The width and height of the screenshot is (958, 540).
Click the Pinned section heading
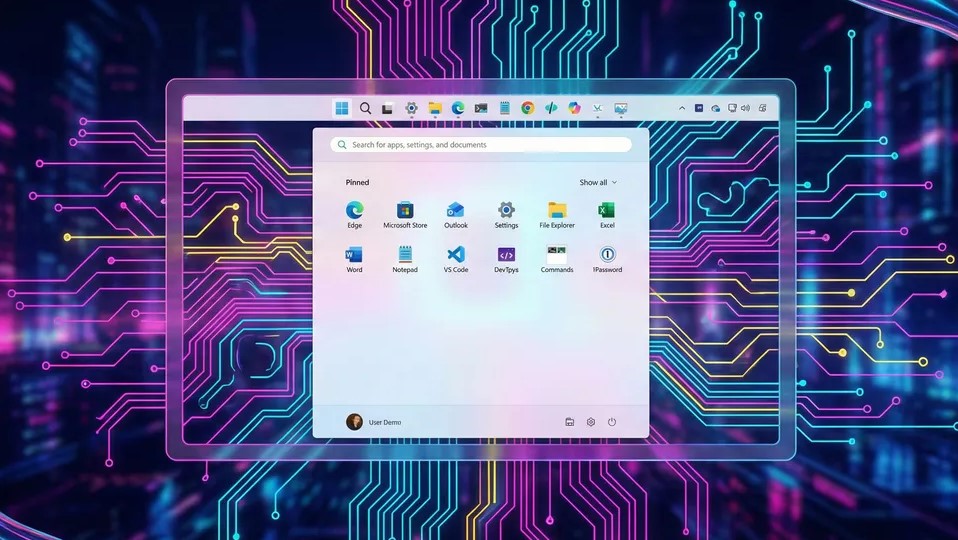tap(357, 182)
